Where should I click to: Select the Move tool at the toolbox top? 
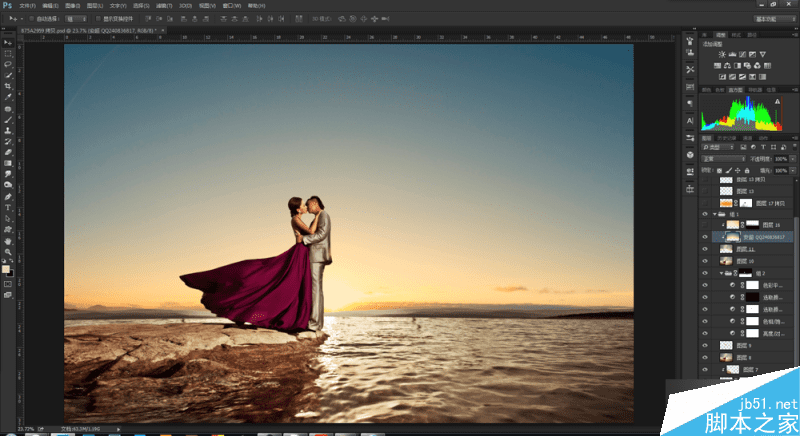tap(8, 43)
